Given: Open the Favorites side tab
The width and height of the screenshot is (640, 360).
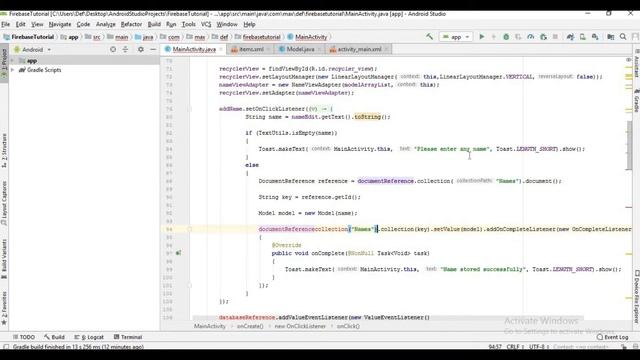Looking at the screenshot, I should (x=4, y=308).
